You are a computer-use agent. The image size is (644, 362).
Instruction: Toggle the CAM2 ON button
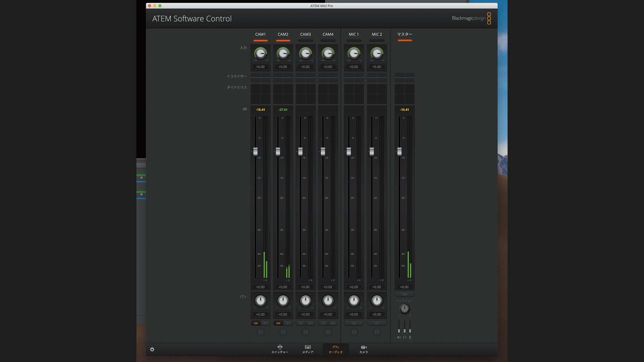pyautogui.click(x=278, y=323)
